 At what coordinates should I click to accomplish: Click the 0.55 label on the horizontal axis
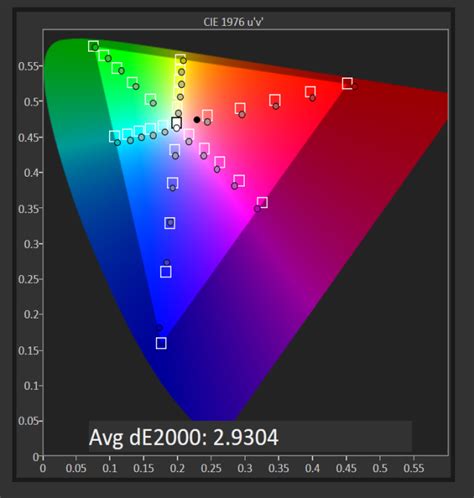[x=413, y=468]
